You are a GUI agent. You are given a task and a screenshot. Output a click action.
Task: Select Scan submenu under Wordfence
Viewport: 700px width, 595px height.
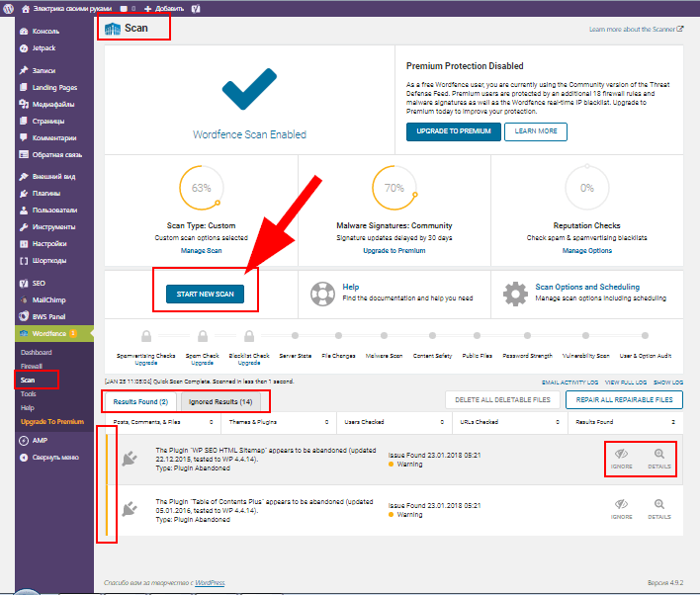(28, 380)
